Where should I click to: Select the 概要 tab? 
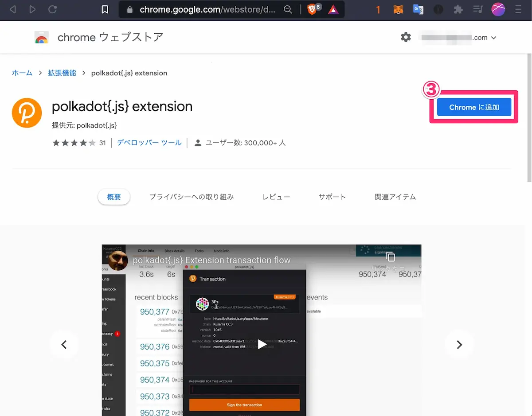[114, 197]
